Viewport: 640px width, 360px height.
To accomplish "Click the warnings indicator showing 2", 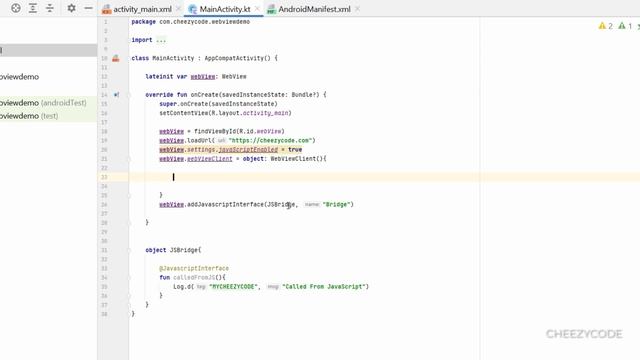I will click(606, 26).
